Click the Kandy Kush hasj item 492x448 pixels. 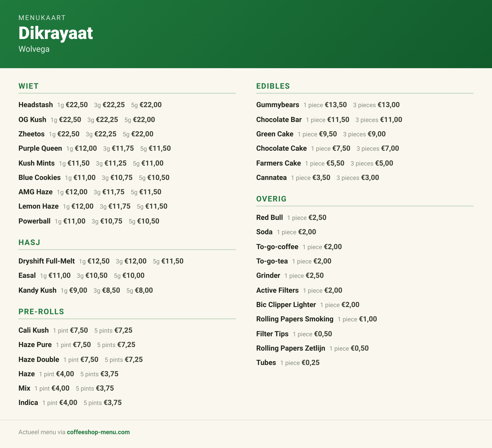click(37, 290)
